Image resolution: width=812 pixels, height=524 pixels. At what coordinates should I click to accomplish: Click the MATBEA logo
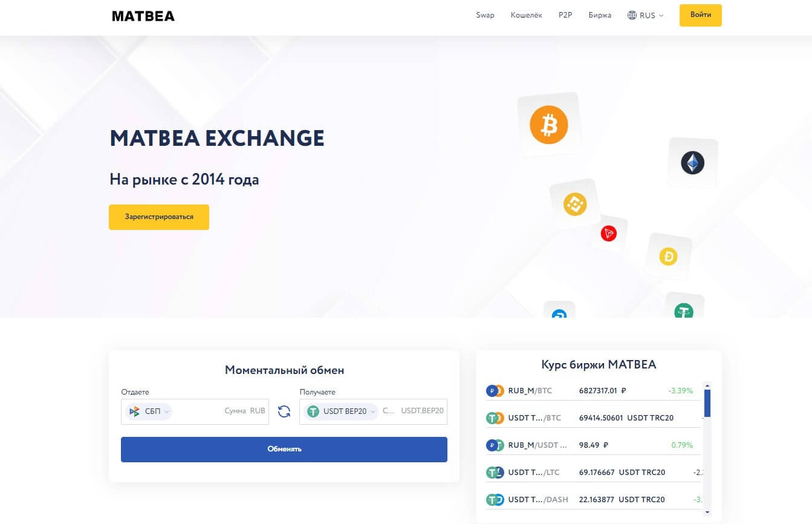pos(143,16)
